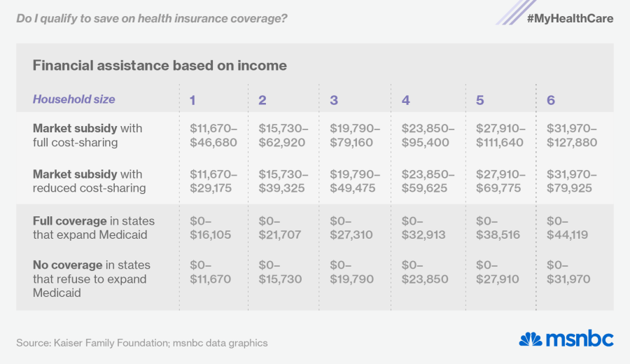
Task: Select household size column 4 header
Action: point(406,100)
